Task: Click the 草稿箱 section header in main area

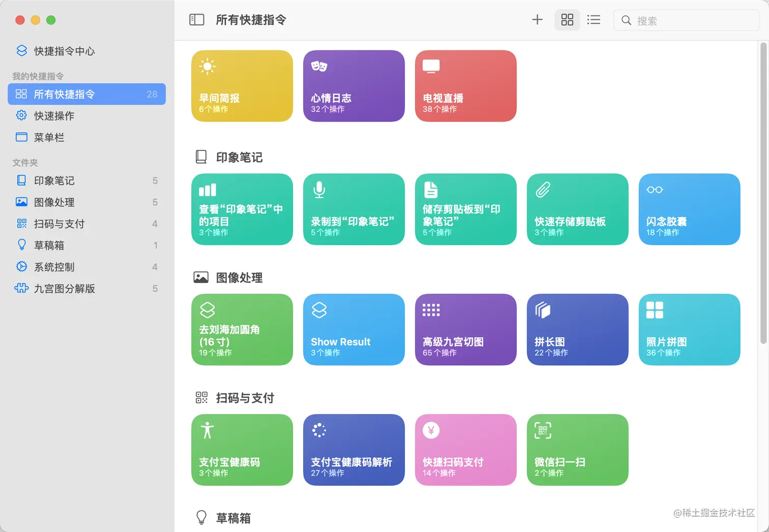Action: [x=233, y=518]
